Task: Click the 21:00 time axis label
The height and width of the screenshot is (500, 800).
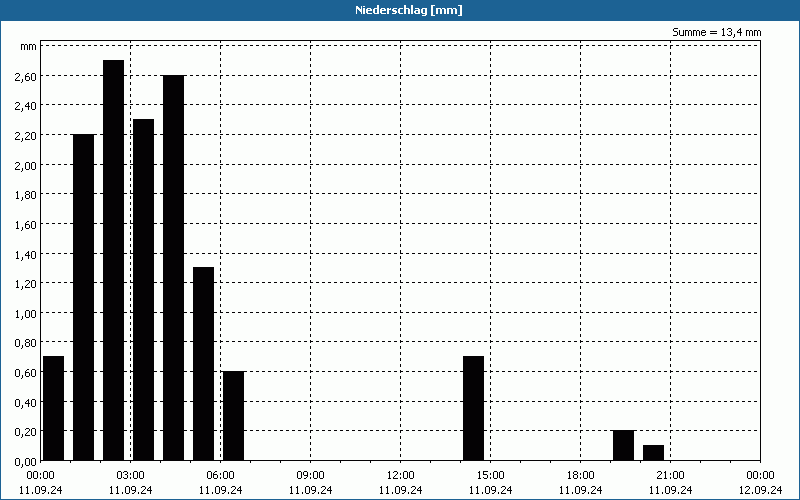Action: click(x=670, y=476)
